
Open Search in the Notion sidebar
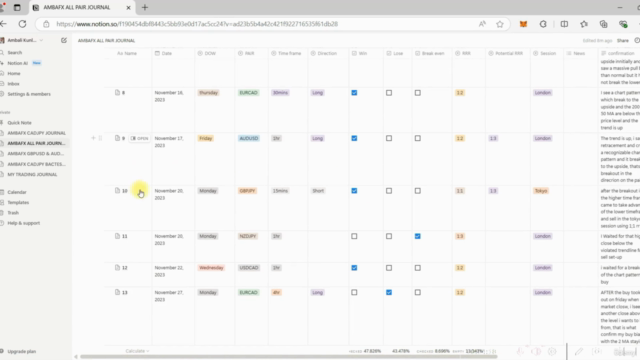click(15, 53)
